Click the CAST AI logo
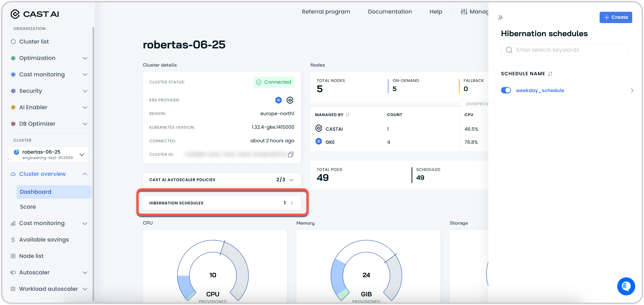Screen dimensions: 644x305 point(35,14)
